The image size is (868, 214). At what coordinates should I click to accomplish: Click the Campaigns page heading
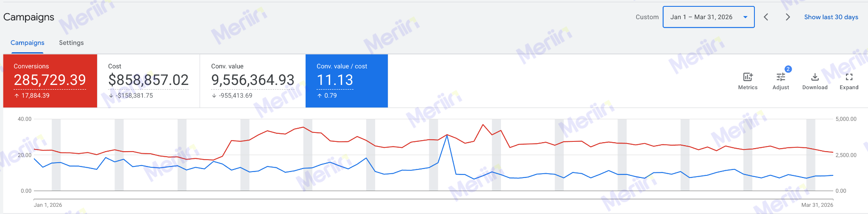point(29,17)
